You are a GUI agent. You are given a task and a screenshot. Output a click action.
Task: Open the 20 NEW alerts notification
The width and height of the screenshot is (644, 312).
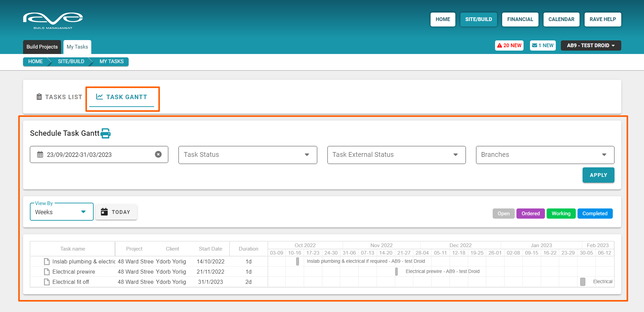509,45
